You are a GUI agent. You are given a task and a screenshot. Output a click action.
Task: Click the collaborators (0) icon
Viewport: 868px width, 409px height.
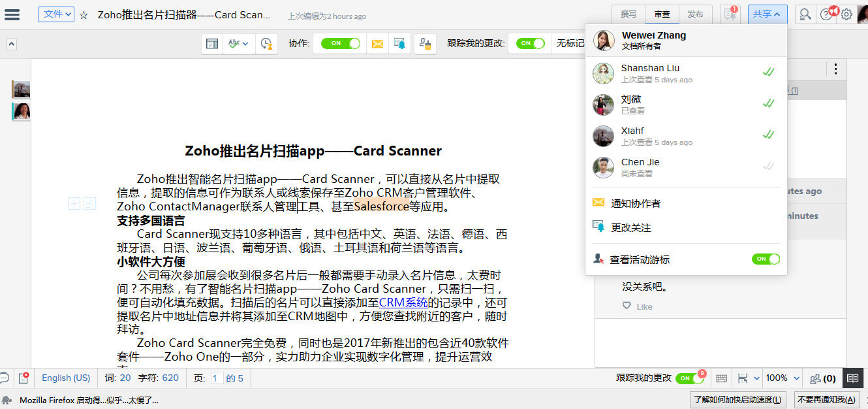coord(822,378)
